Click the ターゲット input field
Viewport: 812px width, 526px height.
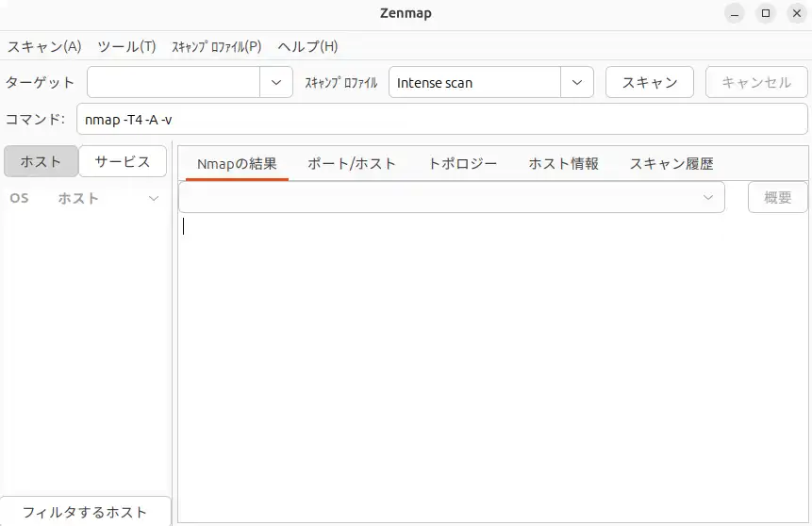pos(174,82)
